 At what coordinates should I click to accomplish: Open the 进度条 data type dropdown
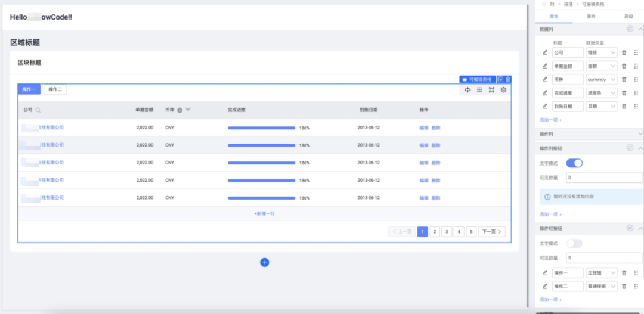601,93
